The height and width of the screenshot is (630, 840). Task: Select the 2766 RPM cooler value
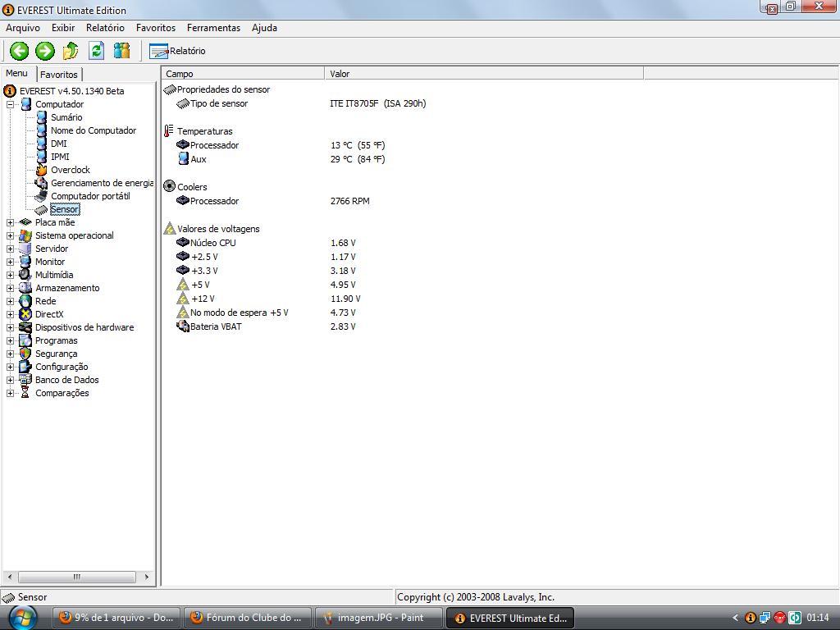[x=349, y=201]
